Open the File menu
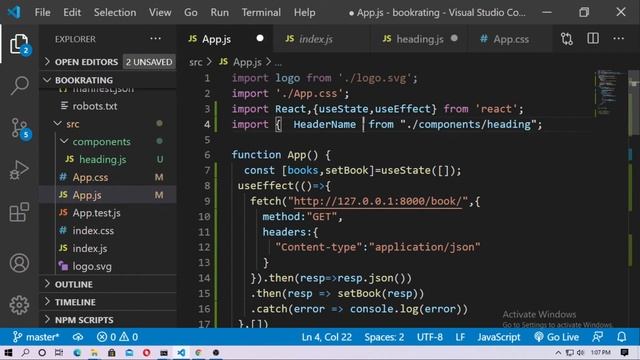Screen dimensions: 640x360 [x=42, y=12]
